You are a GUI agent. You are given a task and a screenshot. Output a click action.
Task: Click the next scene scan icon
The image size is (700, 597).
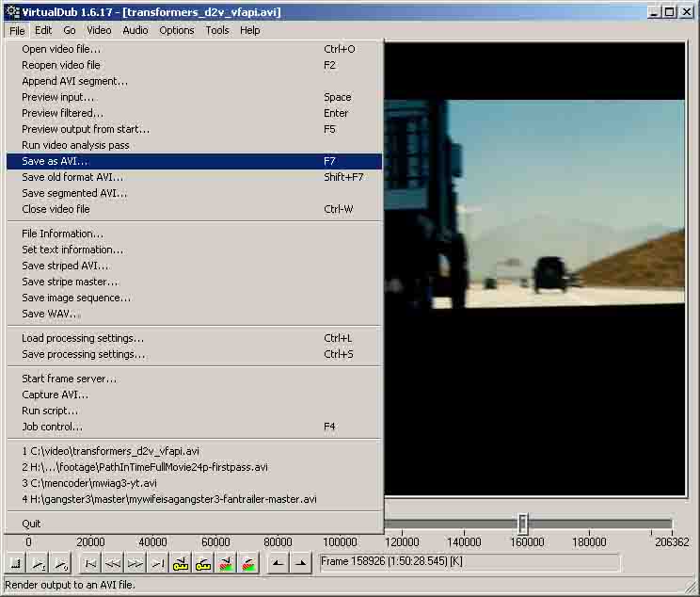pyautogui.click(x=248, y=564)
